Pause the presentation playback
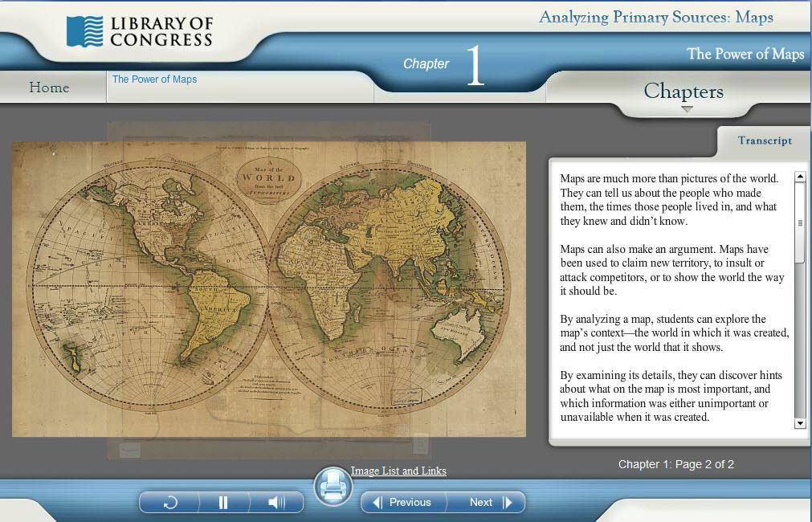This screenshot has width=812, height=522. click(x=223, y=502)
